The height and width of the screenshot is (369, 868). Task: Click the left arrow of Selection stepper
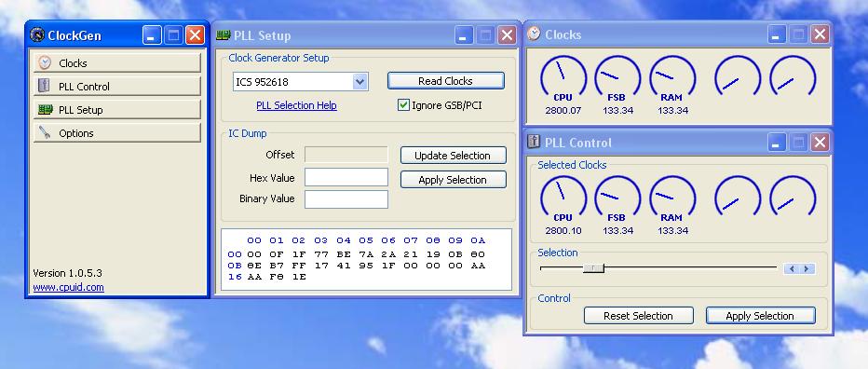[x=792, y=268]
